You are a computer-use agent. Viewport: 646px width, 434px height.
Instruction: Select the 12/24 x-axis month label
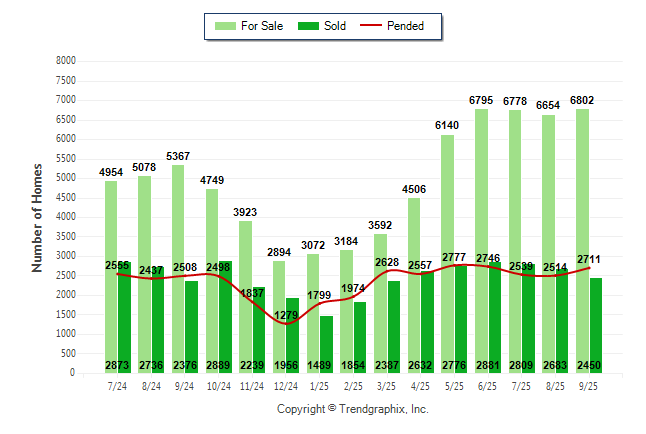286,385
